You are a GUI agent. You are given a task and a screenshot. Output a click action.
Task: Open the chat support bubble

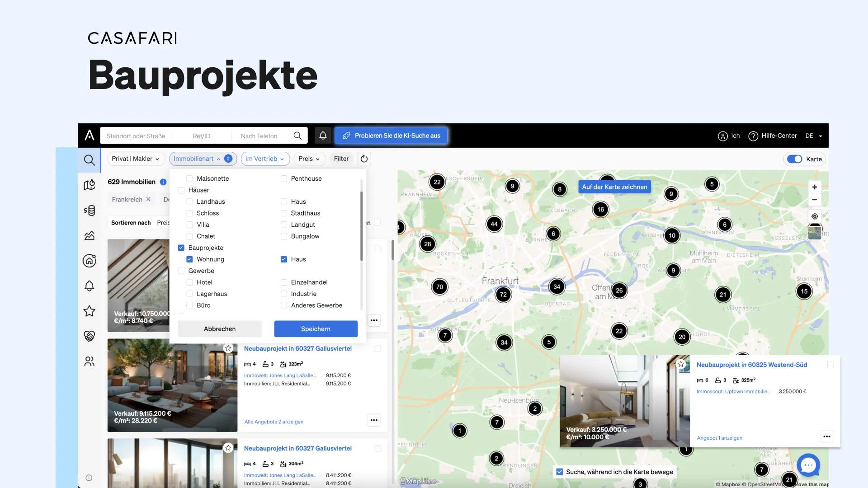pyautogui.click(x=808, y=465)
